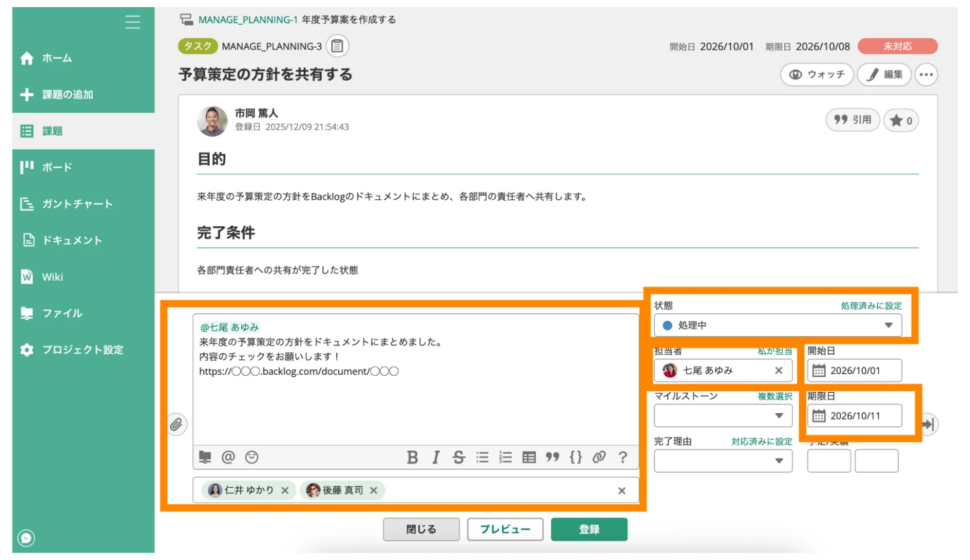Click 私が担当 link
This screenshot has height=560, width=970.
(774, 351)
